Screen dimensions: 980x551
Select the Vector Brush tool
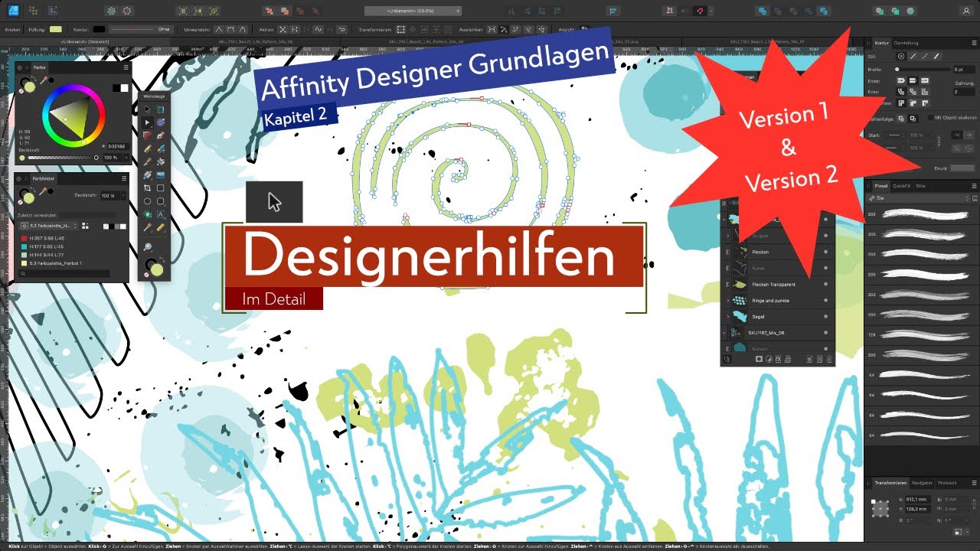161,148
